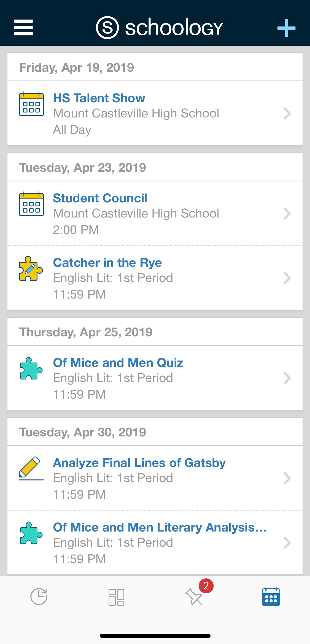Click the Schoology logo in header

(x=159, y=27)
